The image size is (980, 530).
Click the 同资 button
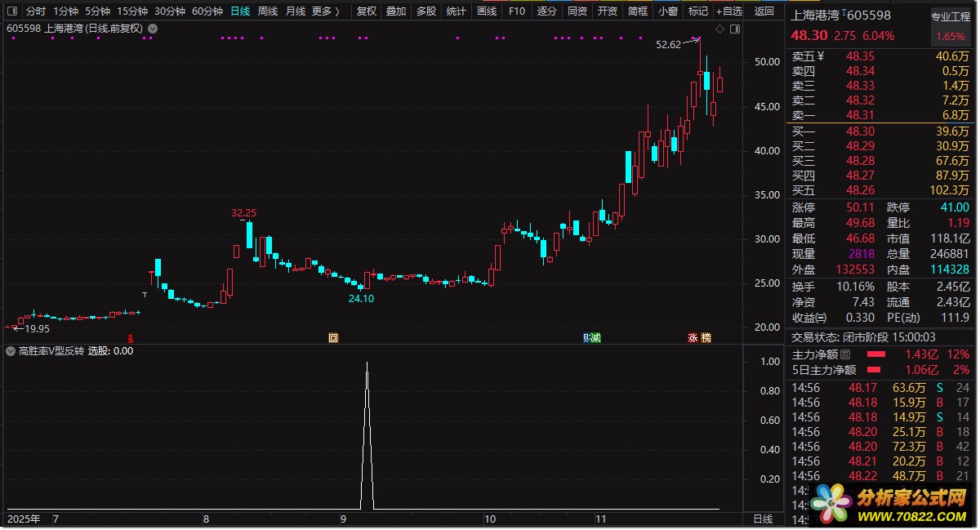tap(577, 11)
